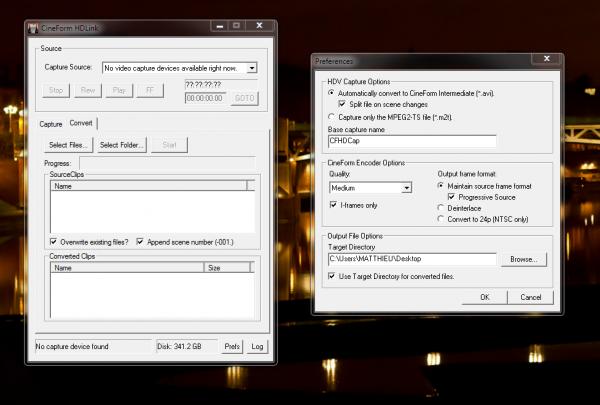The width and height of the screenshot is (600, 405).
Task: Switch to the Capture tab
Action: 51,124
